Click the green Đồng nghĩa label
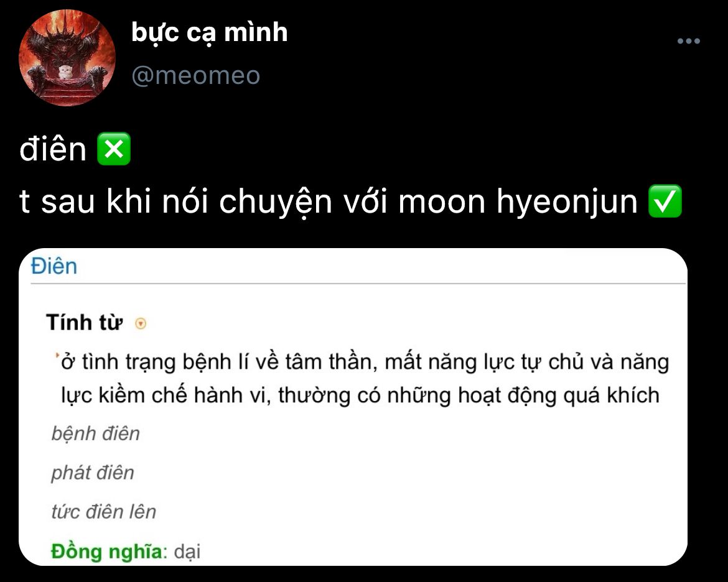 [x=109, y=552]
